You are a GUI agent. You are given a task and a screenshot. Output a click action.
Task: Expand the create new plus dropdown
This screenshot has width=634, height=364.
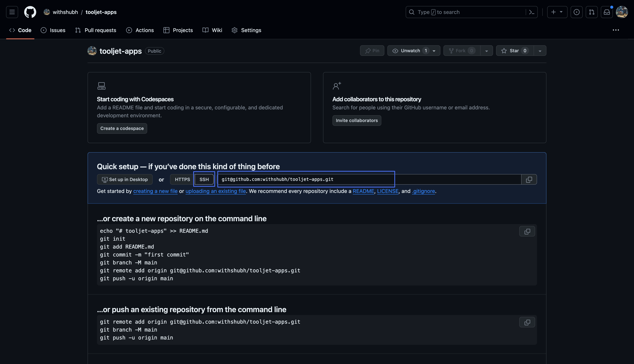point(557,12)
